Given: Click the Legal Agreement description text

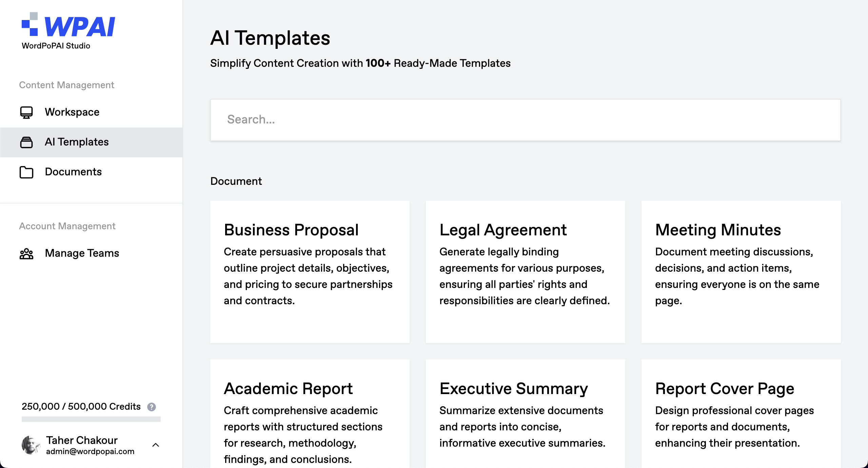Looking at the screenshot, I should 525,276.
